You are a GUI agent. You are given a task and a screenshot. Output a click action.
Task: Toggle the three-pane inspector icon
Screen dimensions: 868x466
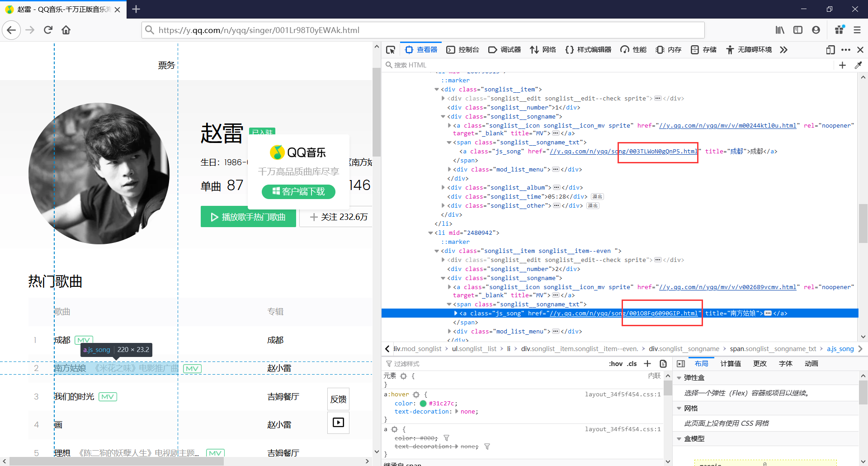point(681,364)
